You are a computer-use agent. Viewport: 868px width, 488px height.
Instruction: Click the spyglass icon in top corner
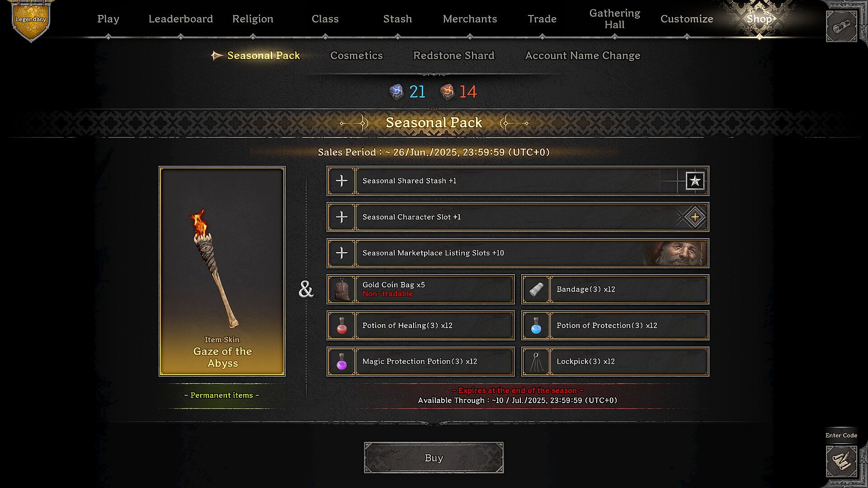click(841, 27)
